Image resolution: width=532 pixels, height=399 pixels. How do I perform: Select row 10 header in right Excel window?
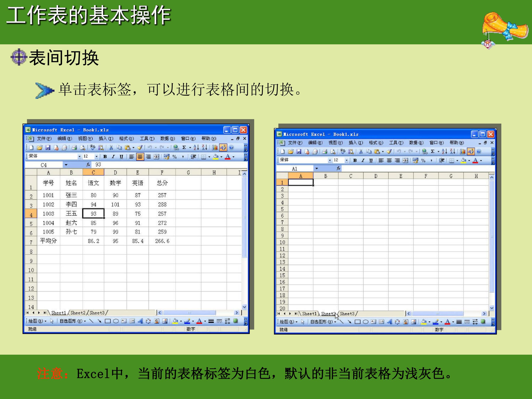coord(282,242)
